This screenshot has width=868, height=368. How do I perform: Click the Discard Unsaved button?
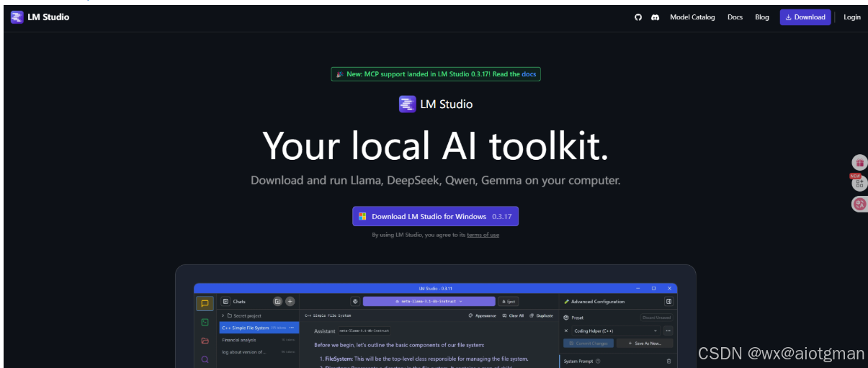[x=656, y=318]
